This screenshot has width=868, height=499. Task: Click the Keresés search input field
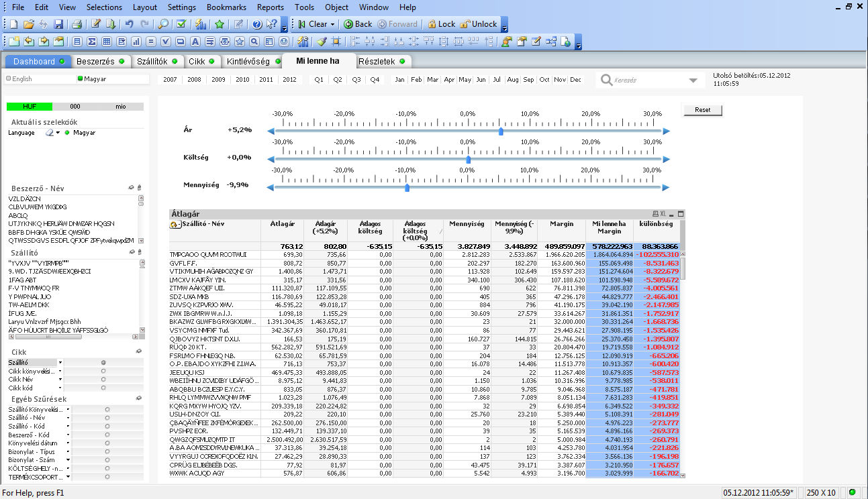point(649,80)
